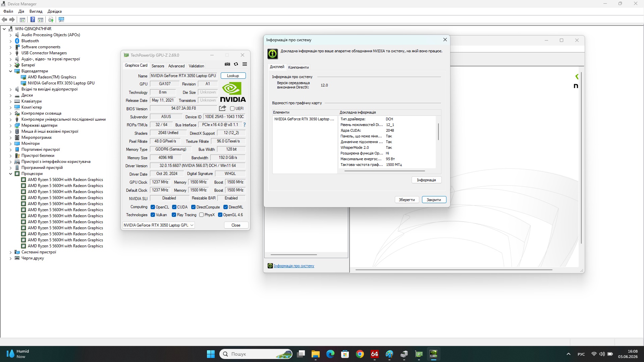Viewport: 644px width, 362px height.
Task: Click Scan for hardware changes monitor icon
Action: point(61,20)
